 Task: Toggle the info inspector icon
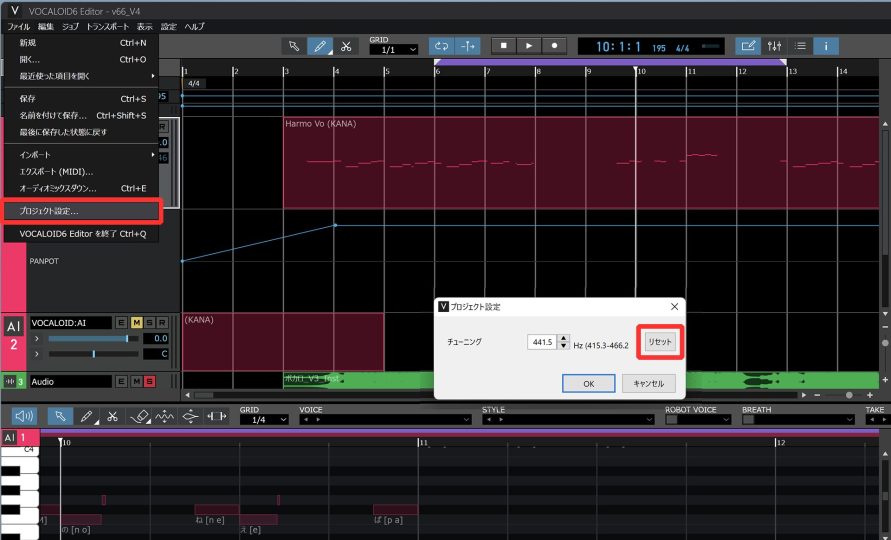pyautogui.click(x=826, y=46)
